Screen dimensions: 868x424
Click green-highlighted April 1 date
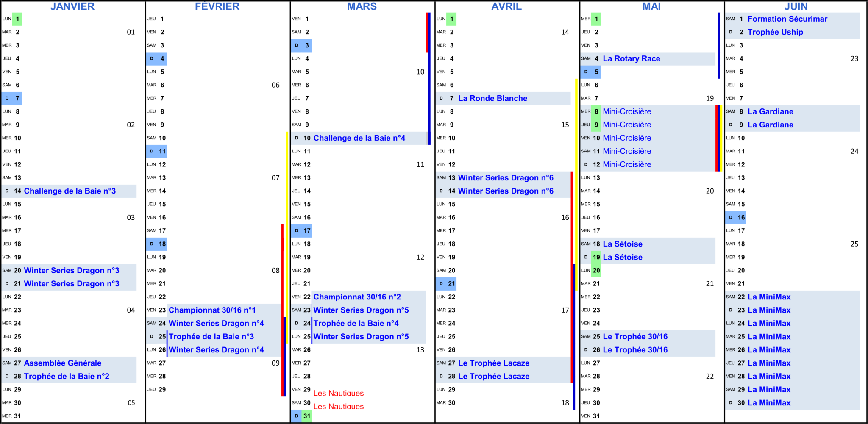452,19
